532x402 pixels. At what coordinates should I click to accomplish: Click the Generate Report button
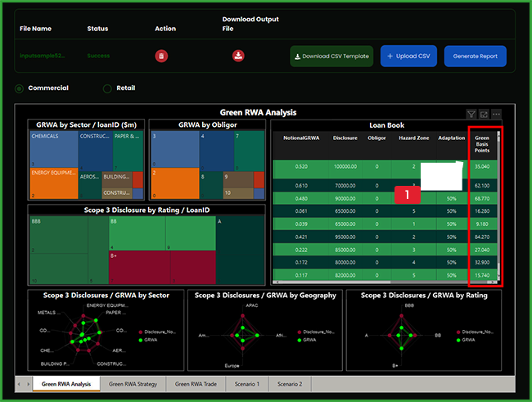tap(475, 56)
